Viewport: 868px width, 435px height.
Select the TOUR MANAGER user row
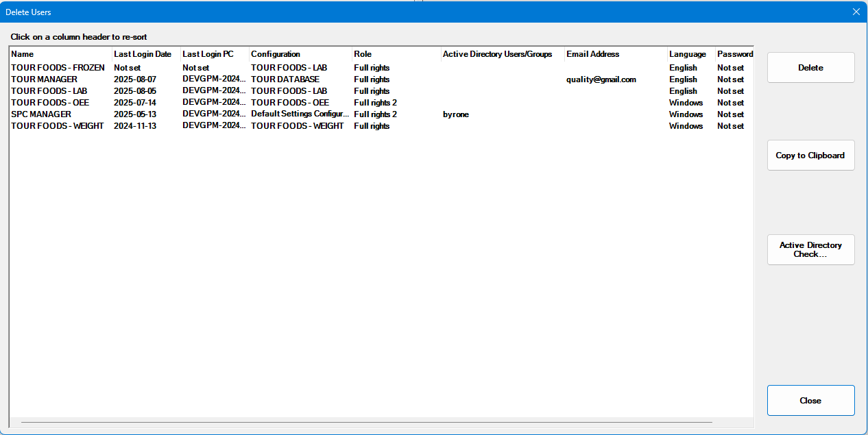coord(44,79)
